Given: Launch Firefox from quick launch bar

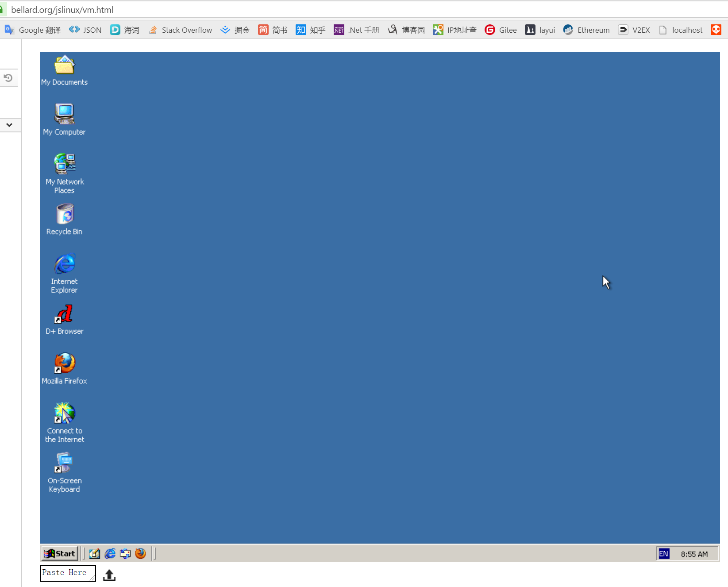Looking at the screenshot, I should point(140,554).
